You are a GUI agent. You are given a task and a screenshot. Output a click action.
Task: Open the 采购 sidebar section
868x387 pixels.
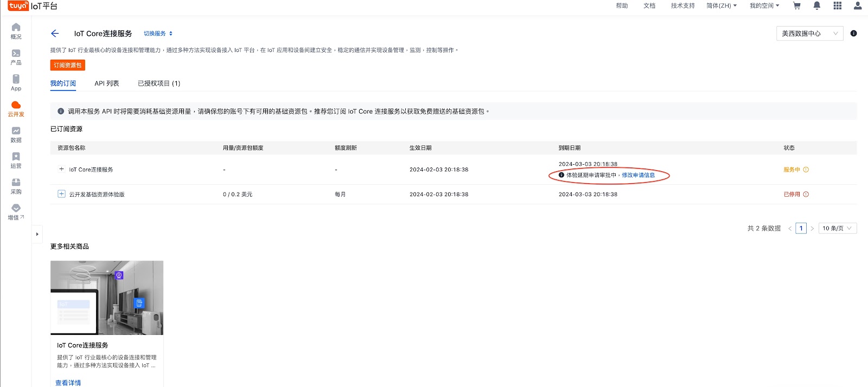[16, 186]
